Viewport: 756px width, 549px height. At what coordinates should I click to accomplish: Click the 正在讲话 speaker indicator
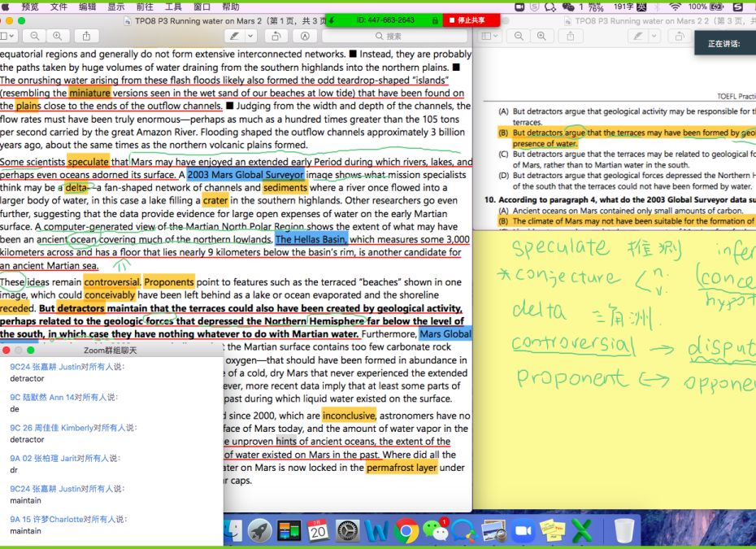(724, 43)
